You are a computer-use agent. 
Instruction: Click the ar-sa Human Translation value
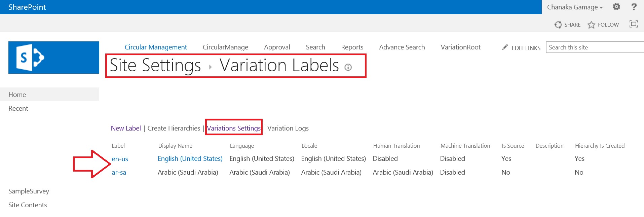403,172
